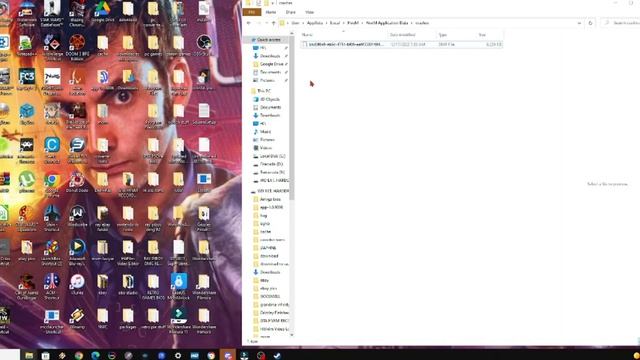Open ebay pics folder in navigation tree

(x=267, y=288)
